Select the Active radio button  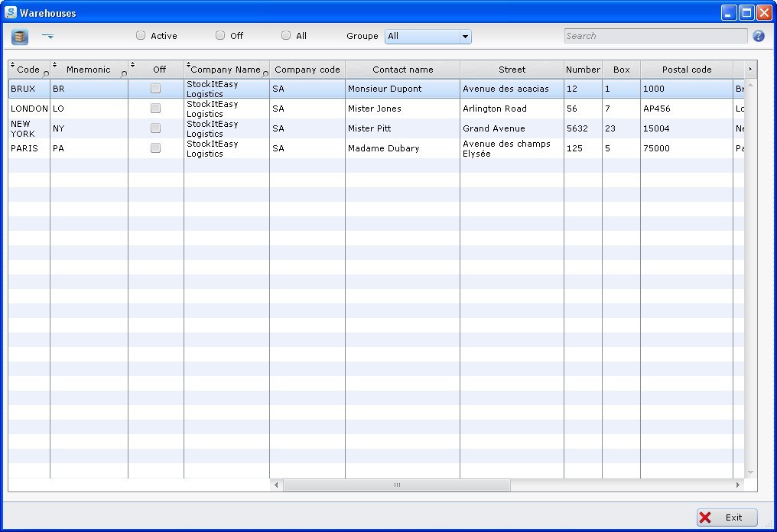[x=140, y=35]
